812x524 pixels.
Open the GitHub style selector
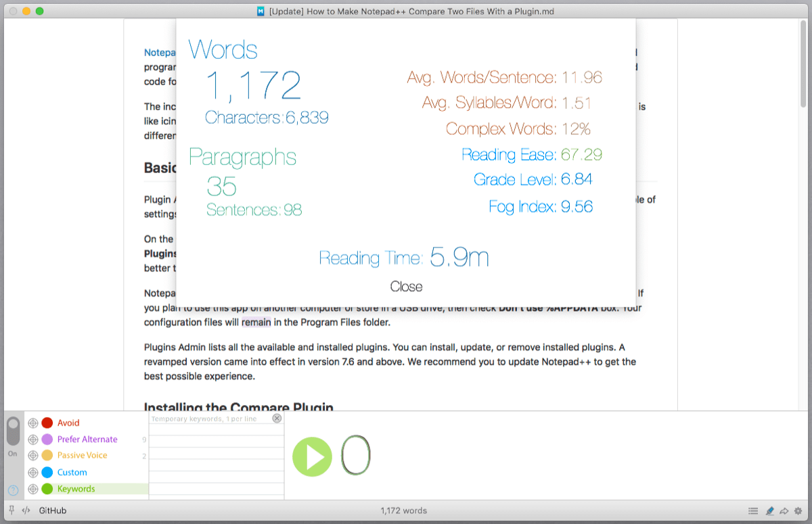pyautogui.click(x=53, y=510)
